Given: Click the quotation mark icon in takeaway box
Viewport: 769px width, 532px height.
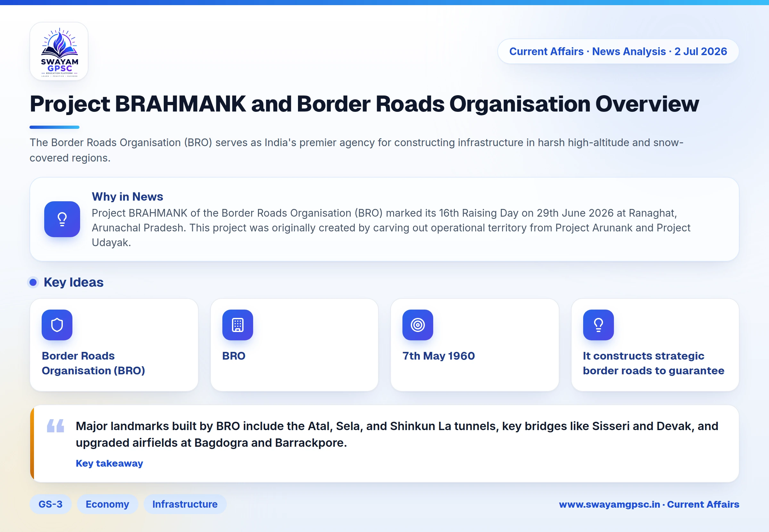Looking at the screenshot, I should tap(55, 426).
